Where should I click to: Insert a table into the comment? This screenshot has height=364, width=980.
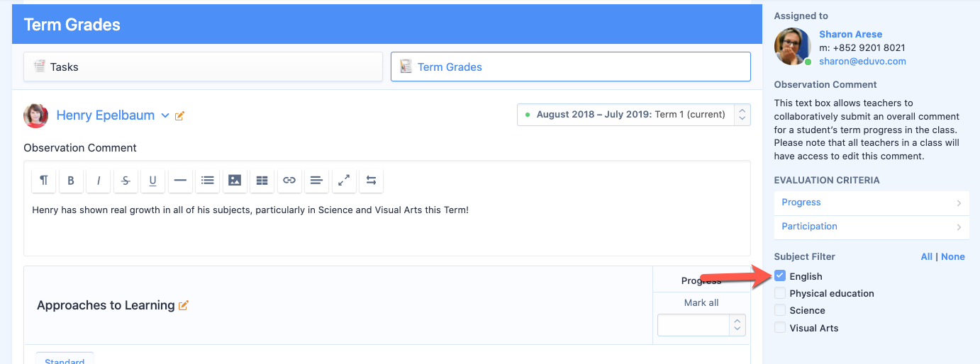262,181
